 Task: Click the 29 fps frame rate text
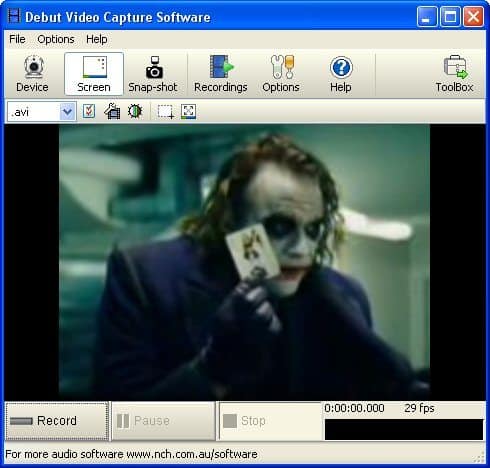(x=419, y=408)
